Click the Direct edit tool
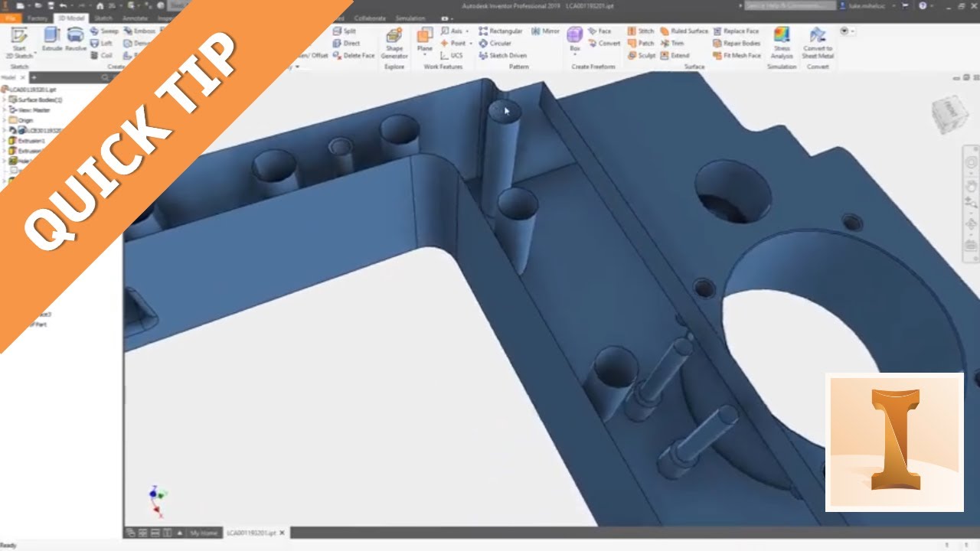Image resolution: width=980 pixels, height=551 pixels. click(347, 44)
